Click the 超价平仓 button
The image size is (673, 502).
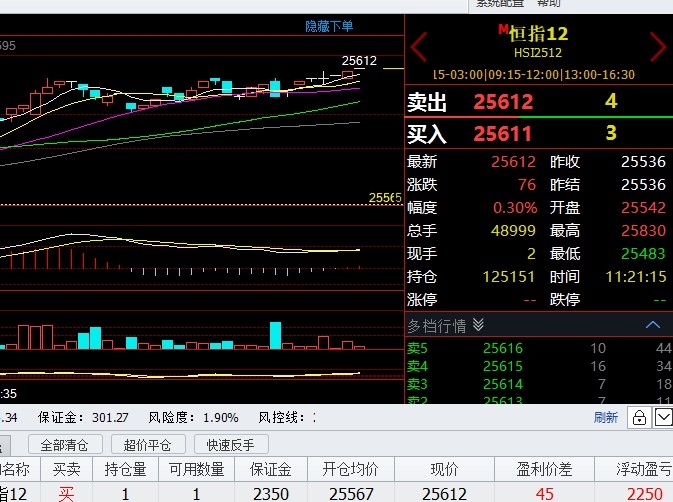pyautogui.click(x=148, y=445)
